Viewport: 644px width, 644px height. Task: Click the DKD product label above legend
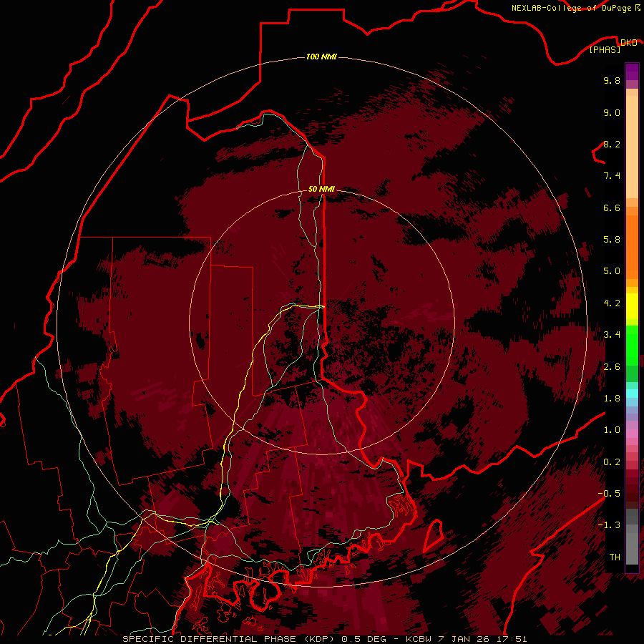coord(628,42)
